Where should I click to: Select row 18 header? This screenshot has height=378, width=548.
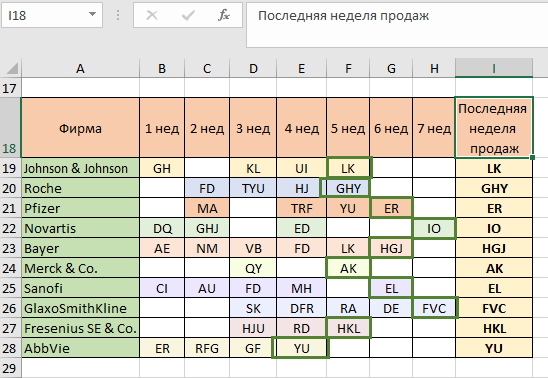pyautogui.click(x=10, y=128)
